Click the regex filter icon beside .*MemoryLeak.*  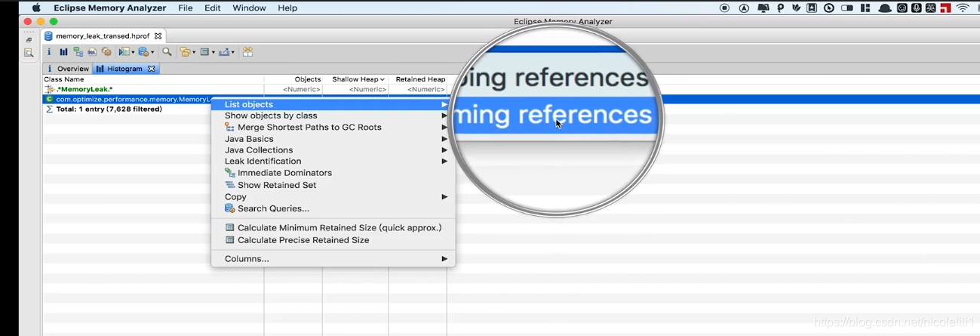50,89
